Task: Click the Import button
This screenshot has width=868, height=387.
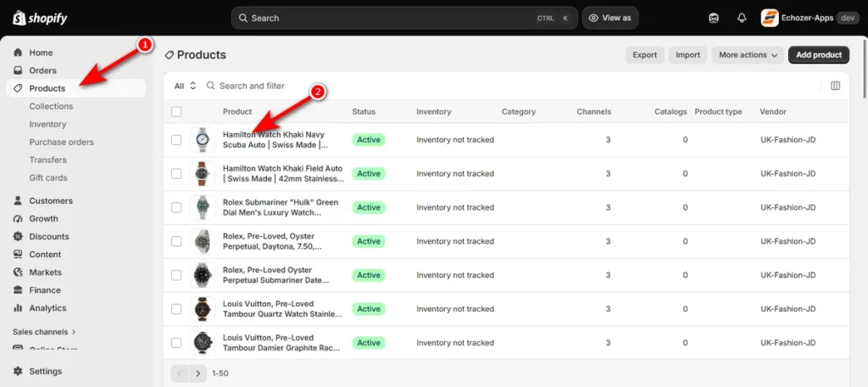Action: [x=688, y=55]
